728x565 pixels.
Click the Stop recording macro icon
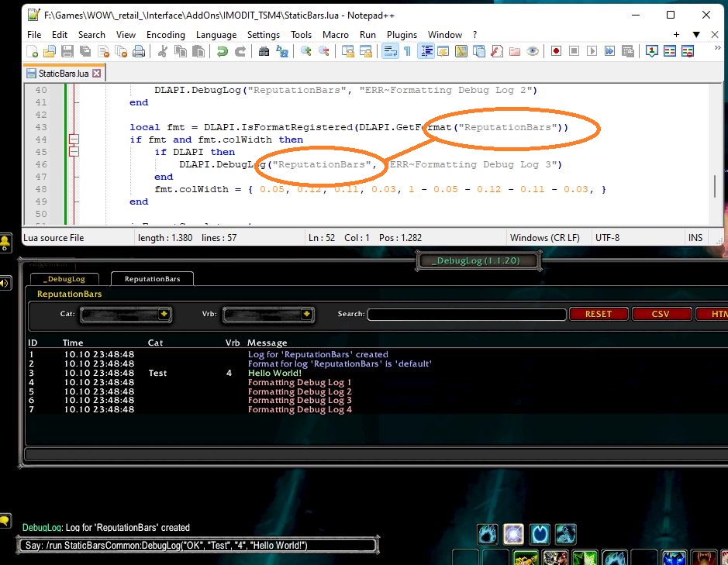(574, 51)
